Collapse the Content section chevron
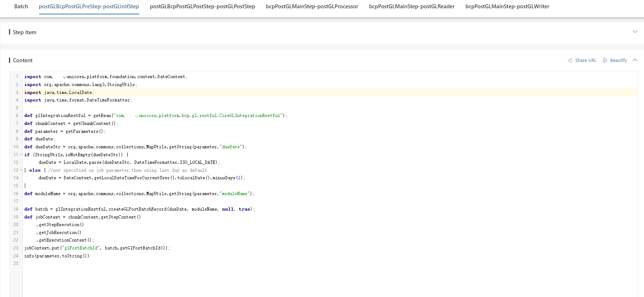This screenshot has width=644, height=297. coord(635,60)
